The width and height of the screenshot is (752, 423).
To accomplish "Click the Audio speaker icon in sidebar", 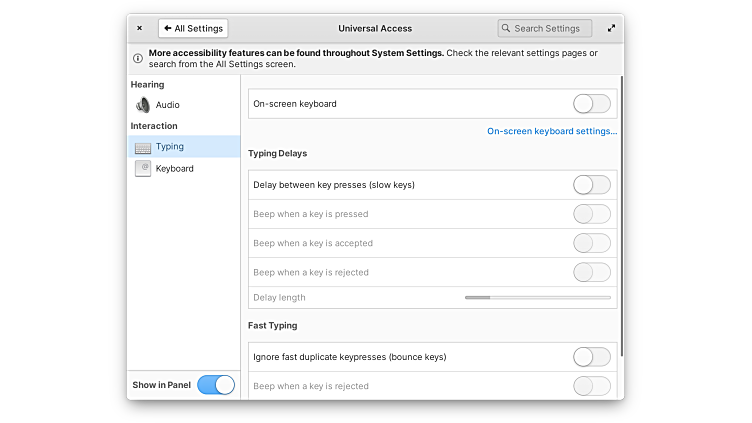I will click(143, 105).
